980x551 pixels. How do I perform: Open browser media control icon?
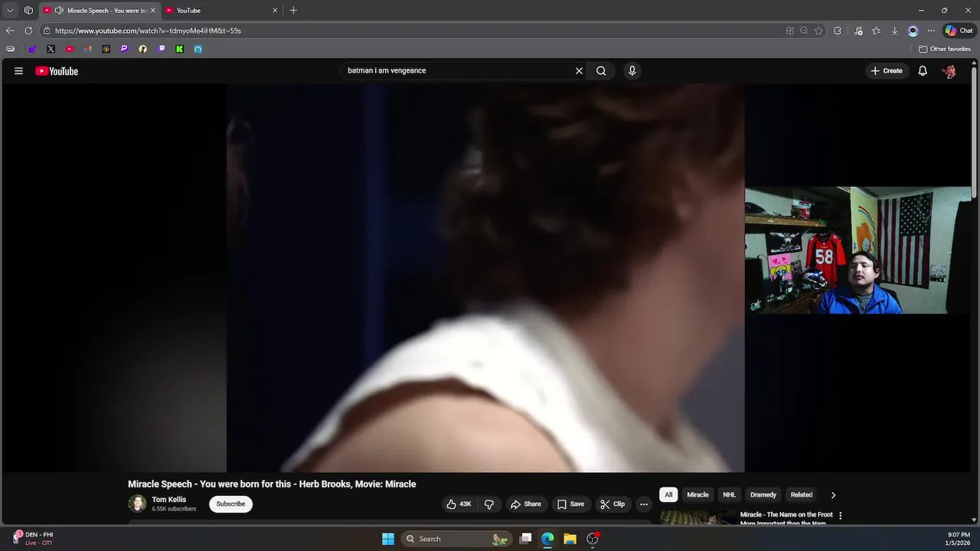(x=857, y=31)
